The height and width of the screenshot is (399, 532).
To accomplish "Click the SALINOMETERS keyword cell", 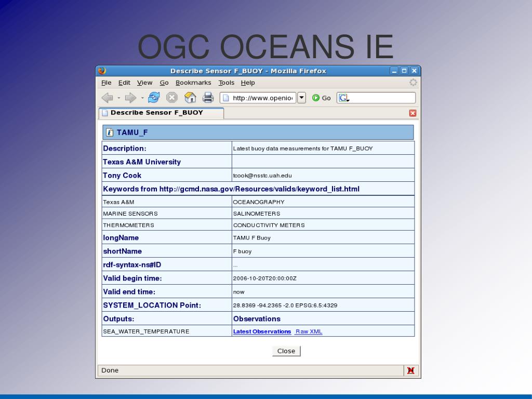I will point(323,214).
